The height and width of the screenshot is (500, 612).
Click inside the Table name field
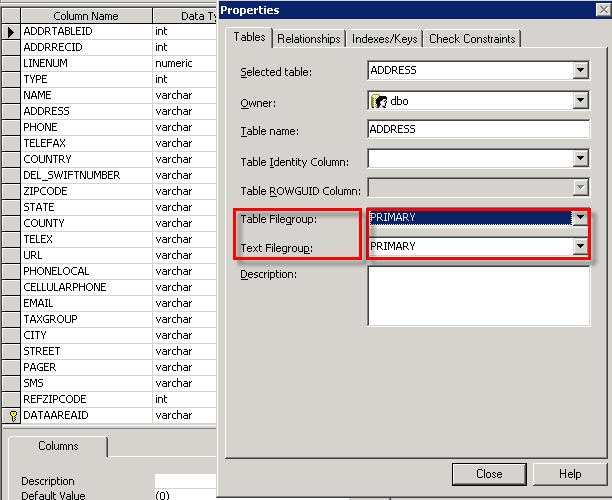479,129
